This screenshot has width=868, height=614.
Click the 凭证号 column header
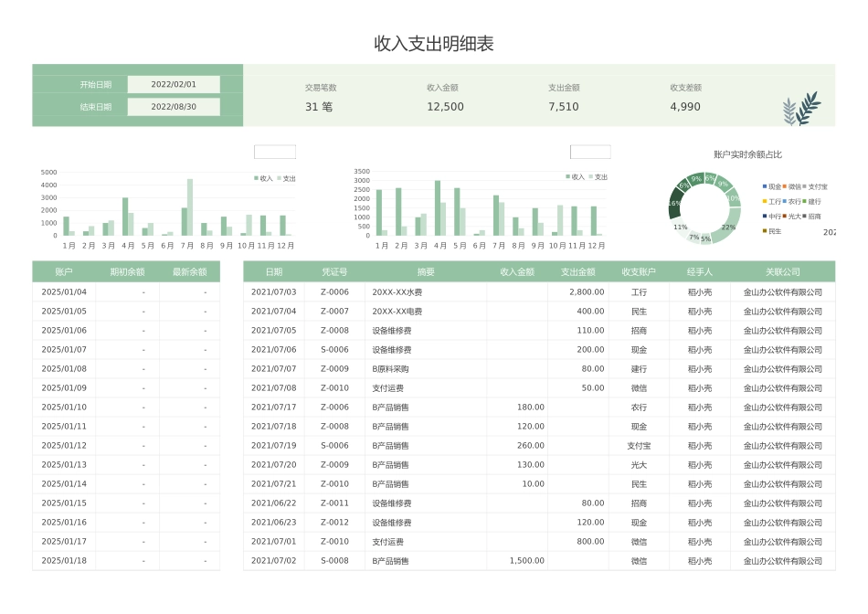click(335, 272)
